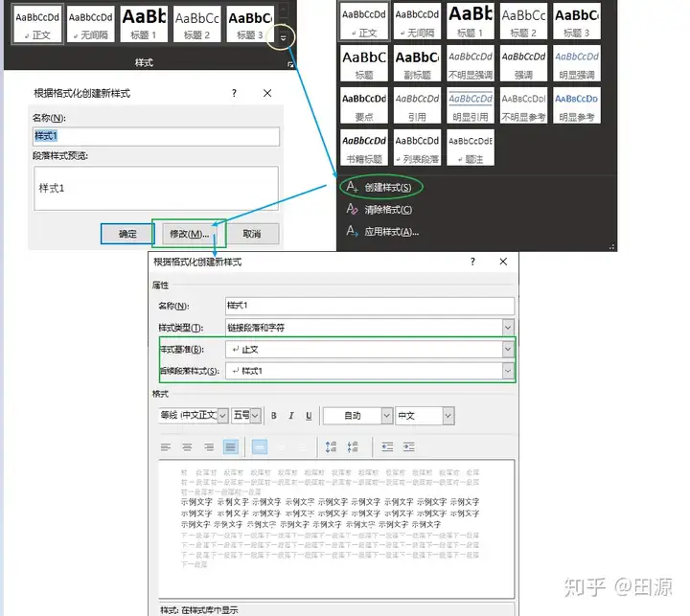Open font color 自动 dropdown
The image size is (690, 616).
coord(386,416)
